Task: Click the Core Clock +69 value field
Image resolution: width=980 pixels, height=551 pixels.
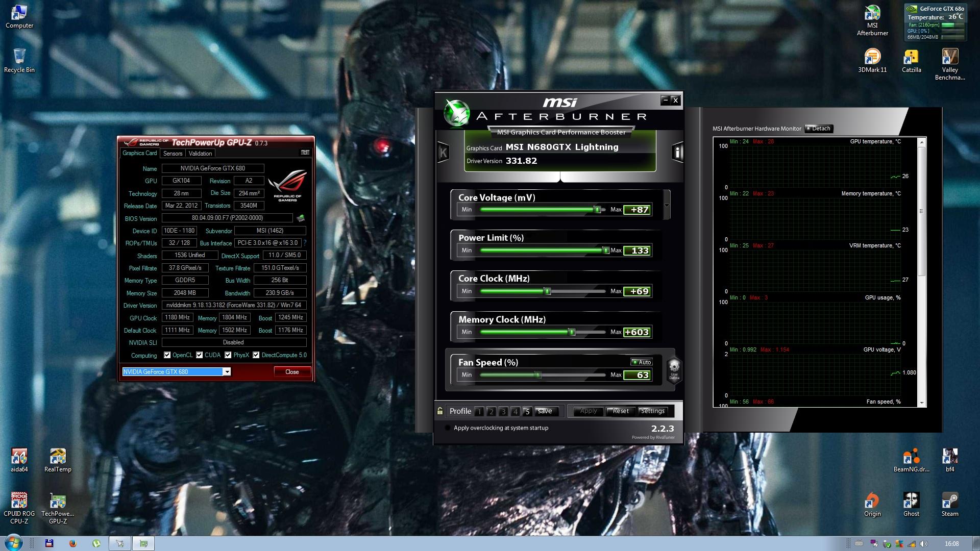Action: [637, 291]
